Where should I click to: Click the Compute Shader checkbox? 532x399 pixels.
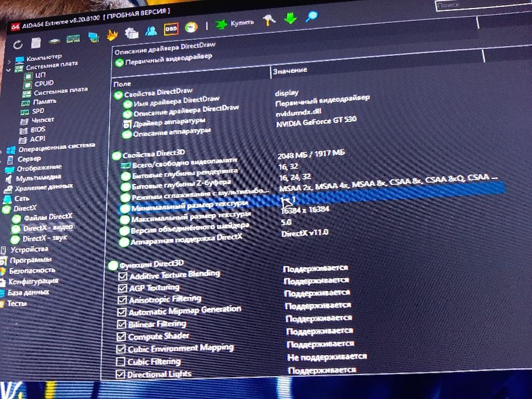(x=121, y=336)
